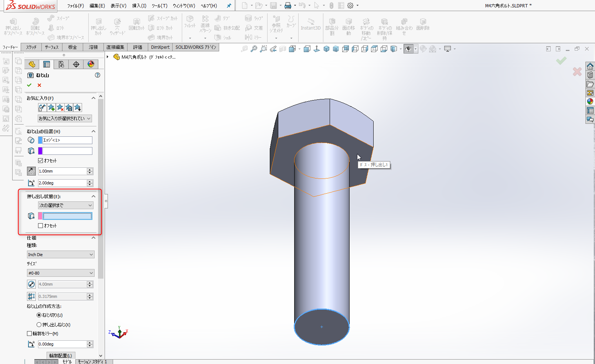The height and width of the screenshot is (364, 595).
Task: Open the #0-80 size dropdown
Action: point(61,273)
